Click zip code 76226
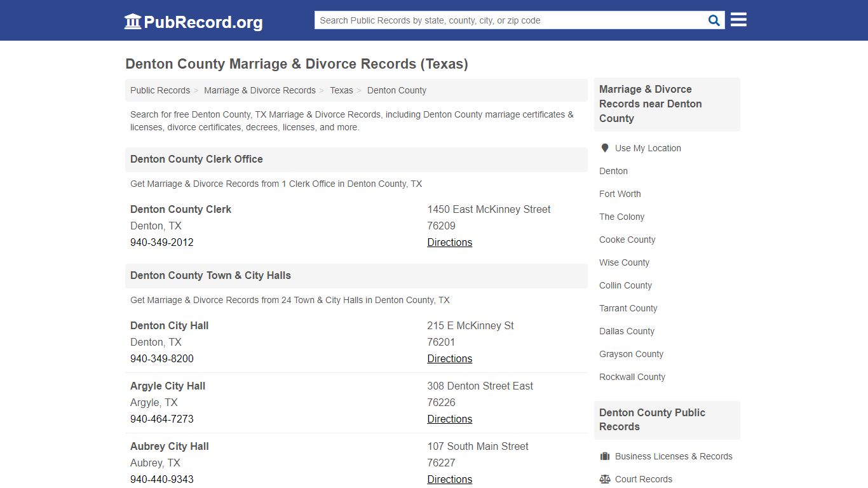This screenshot has width=868, height=488. (x=441, y=402)
